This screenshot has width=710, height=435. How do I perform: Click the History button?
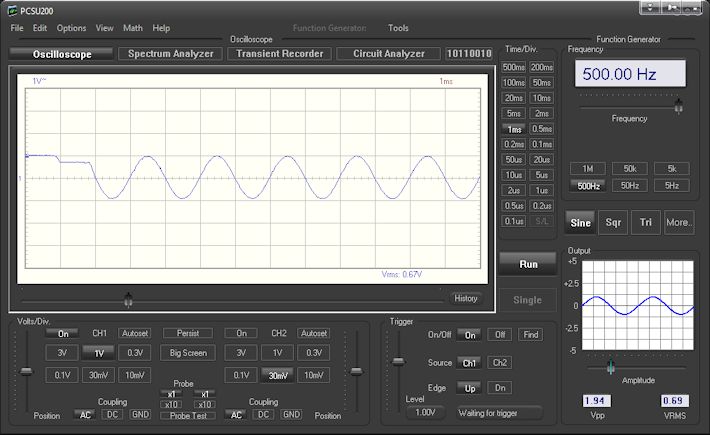[x=466, y=298]
